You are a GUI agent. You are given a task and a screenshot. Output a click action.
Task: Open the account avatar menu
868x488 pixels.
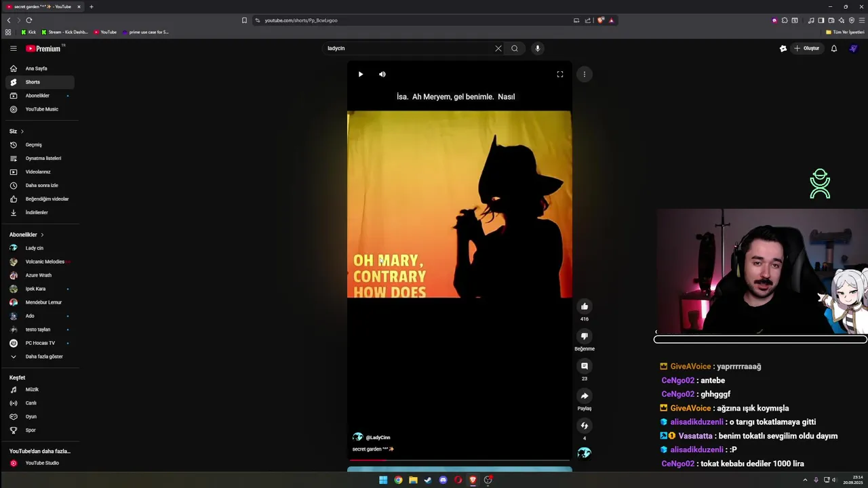point(854,48)
